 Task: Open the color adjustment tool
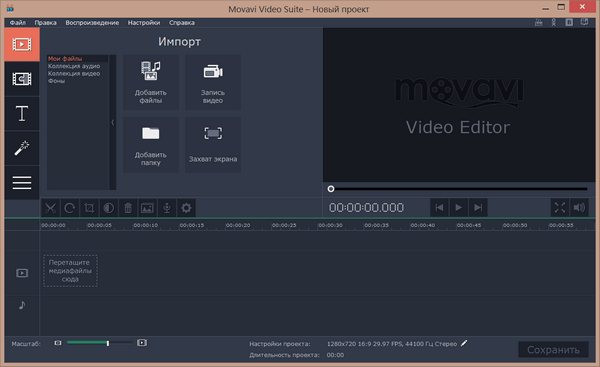pyautogui.click(x=109, y=208)
